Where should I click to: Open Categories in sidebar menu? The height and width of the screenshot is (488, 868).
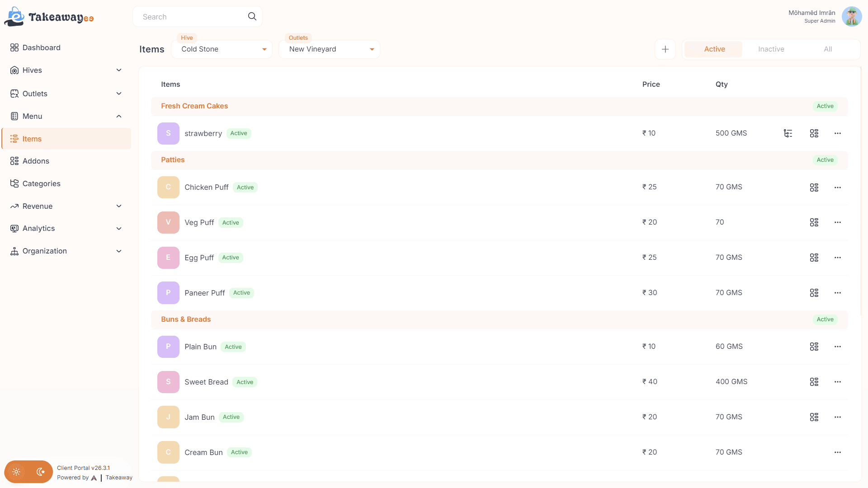(66, 183)
